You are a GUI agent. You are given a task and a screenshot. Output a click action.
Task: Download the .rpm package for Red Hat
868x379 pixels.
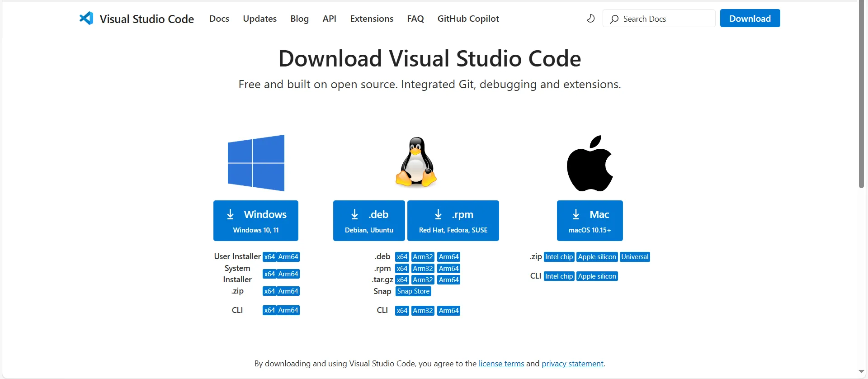coord(453,221)
